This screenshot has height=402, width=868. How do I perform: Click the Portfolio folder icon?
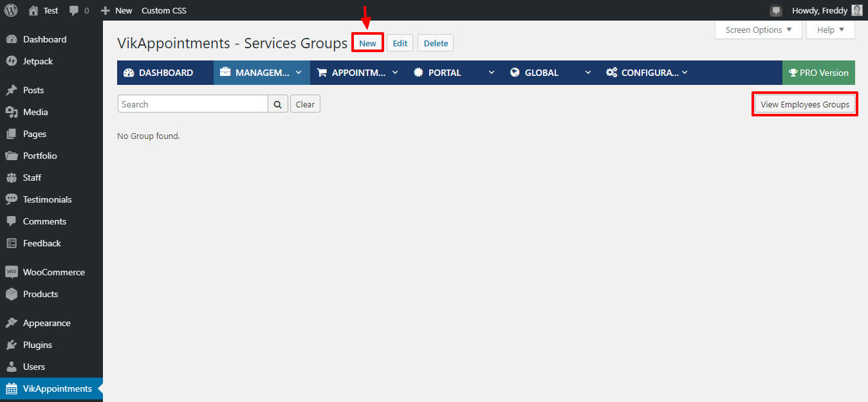(12, 156)
